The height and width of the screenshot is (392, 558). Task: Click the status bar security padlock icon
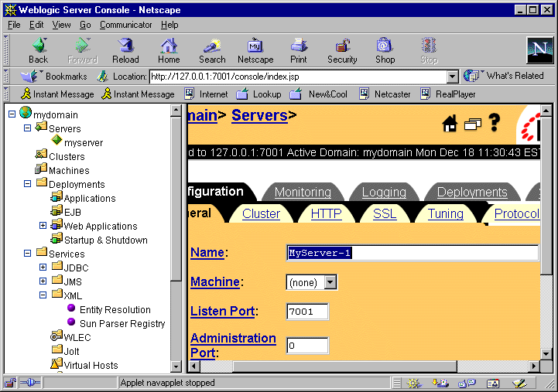(10, 383)
